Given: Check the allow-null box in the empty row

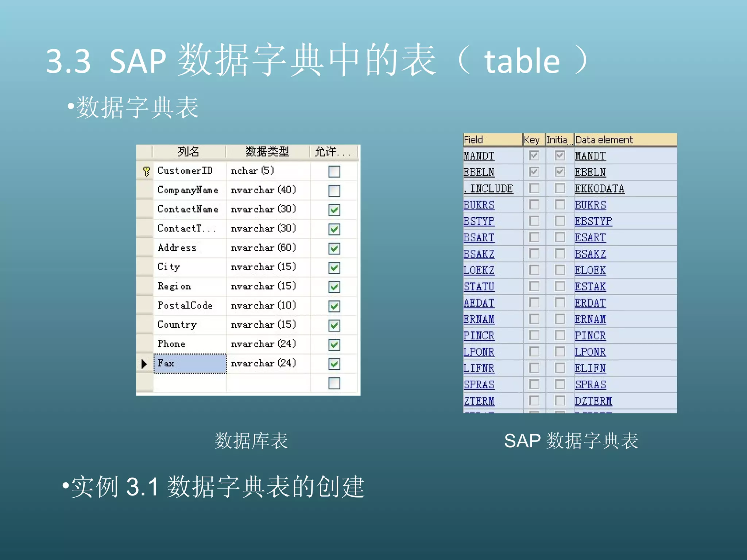Looking at the screenshot, I should 334,383.
